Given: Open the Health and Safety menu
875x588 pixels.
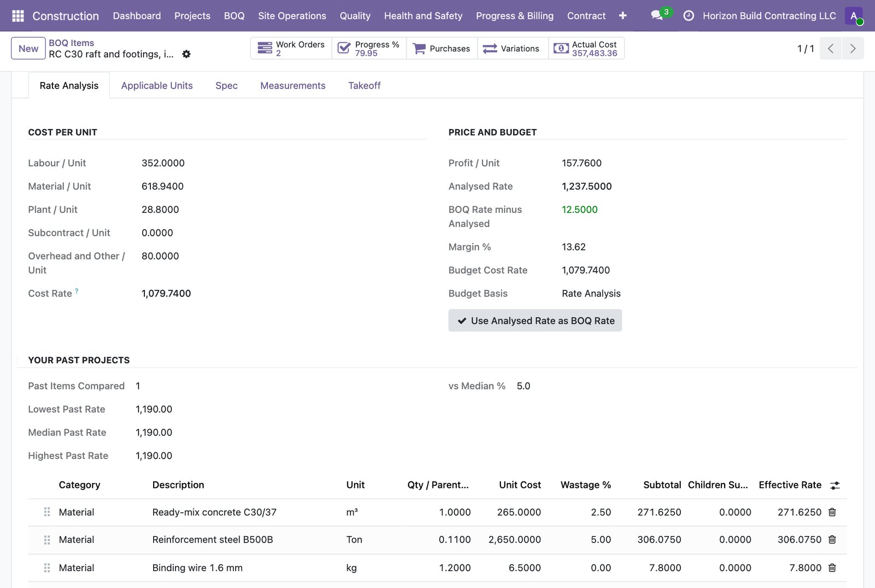Looking at the screenshot, I should click(x=423, y=16).
